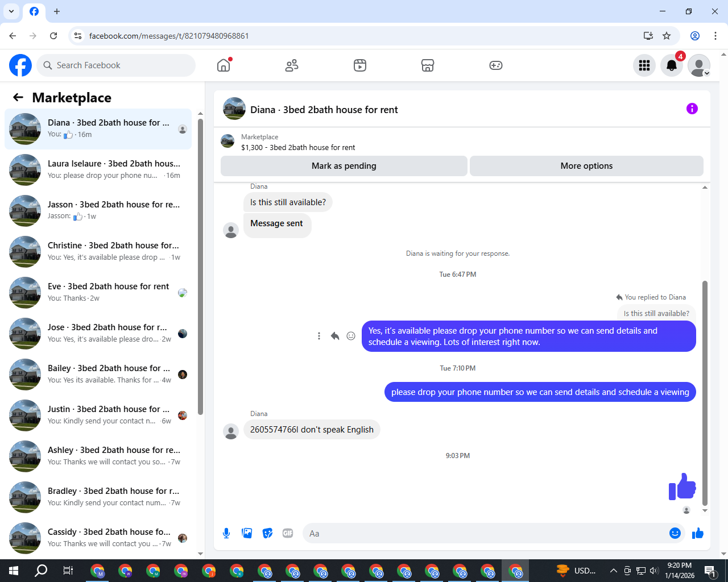This screenshot has width=728, height=582.
Task: Open Jasson conversation
Action: click(x=98, y=210)
